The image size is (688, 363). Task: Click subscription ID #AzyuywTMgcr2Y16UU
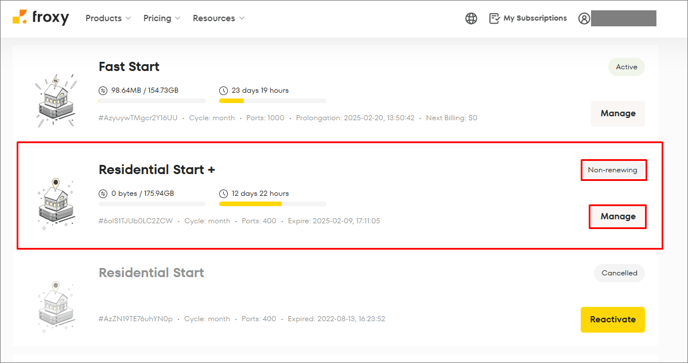pos(138,118)
